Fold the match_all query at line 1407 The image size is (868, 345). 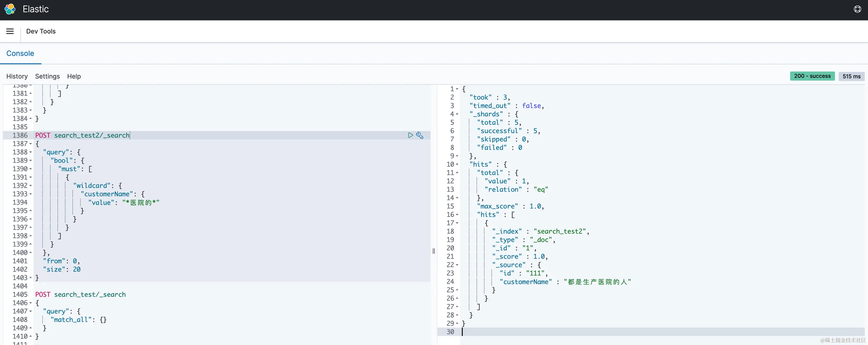coord(31,311)
